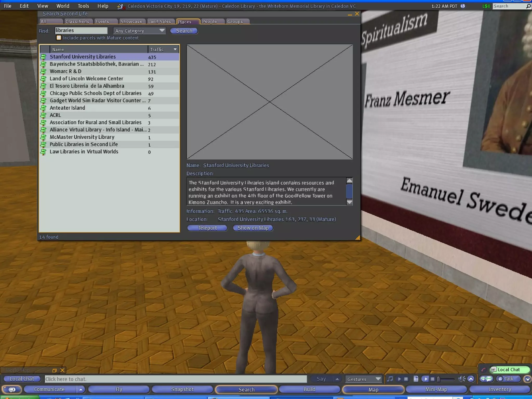
Task: Click the music note icon
Action: click(390, 379)
